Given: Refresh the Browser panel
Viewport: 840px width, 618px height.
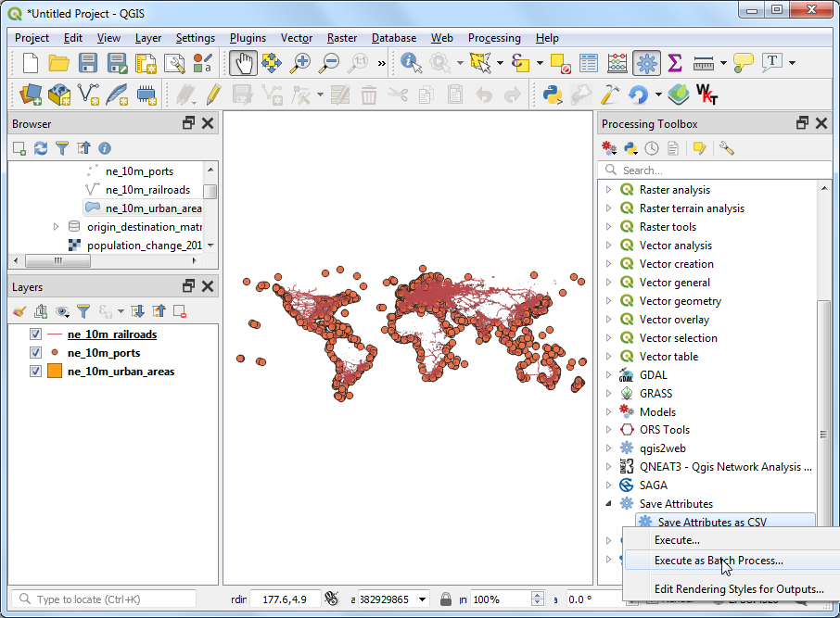Looking at the screenshot, I should [40, 148].
